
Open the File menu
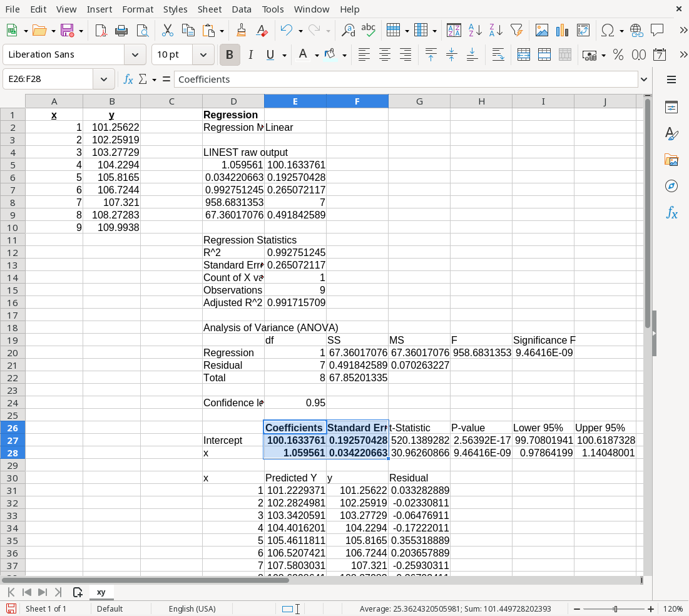point(13,9)
